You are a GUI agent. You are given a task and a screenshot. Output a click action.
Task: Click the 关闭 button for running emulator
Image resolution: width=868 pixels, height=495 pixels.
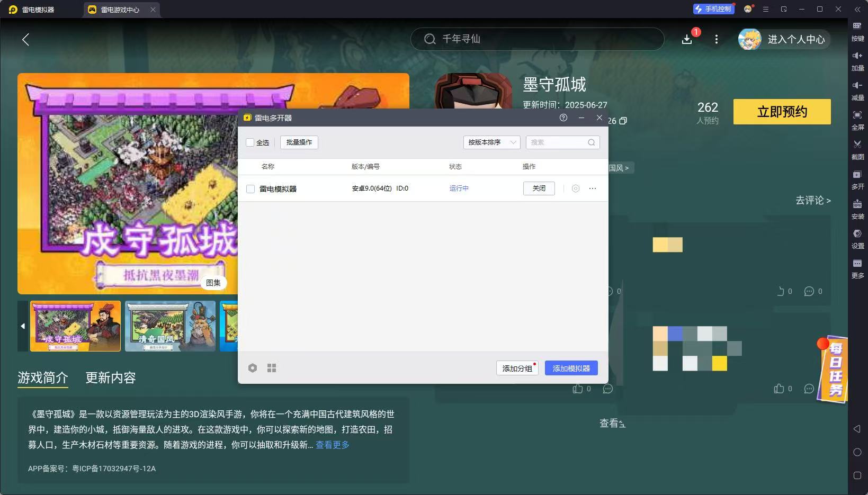(x=539, y=188)
